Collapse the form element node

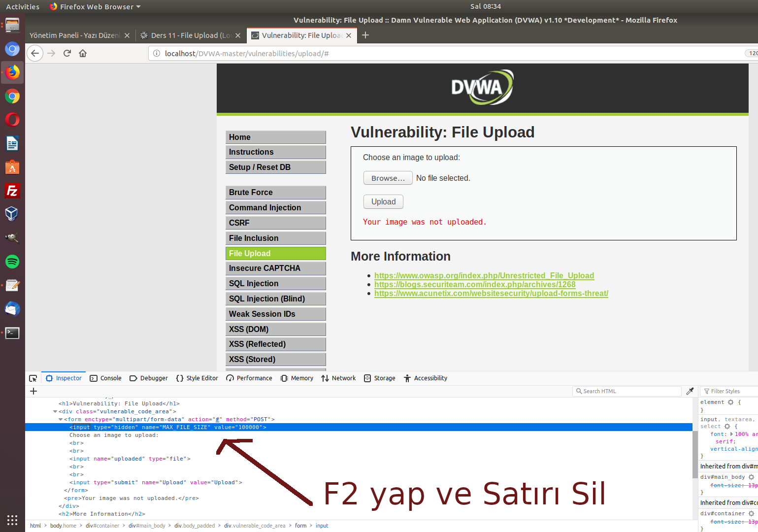click(x=61, y=420)
